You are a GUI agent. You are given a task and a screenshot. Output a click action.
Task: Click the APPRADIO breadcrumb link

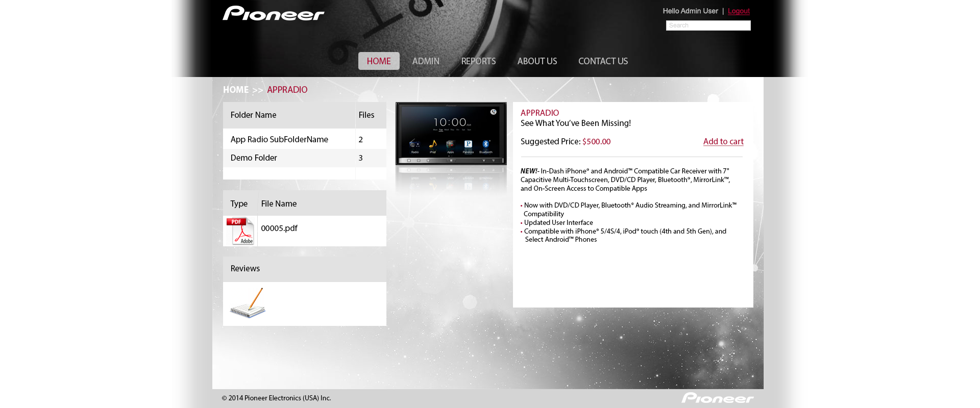pyautogui.click(x=287, y=90)
